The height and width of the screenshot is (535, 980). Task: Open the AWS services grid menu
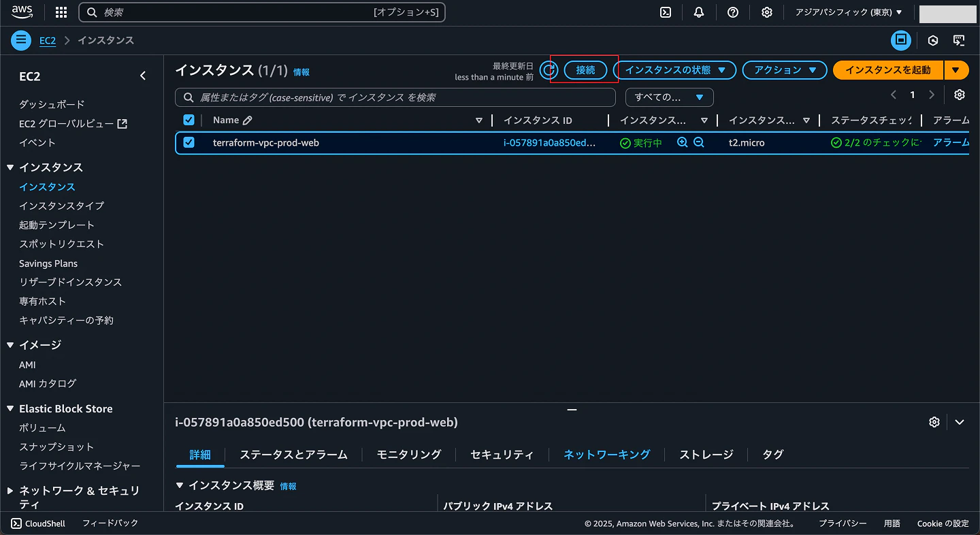coord(61,12)
